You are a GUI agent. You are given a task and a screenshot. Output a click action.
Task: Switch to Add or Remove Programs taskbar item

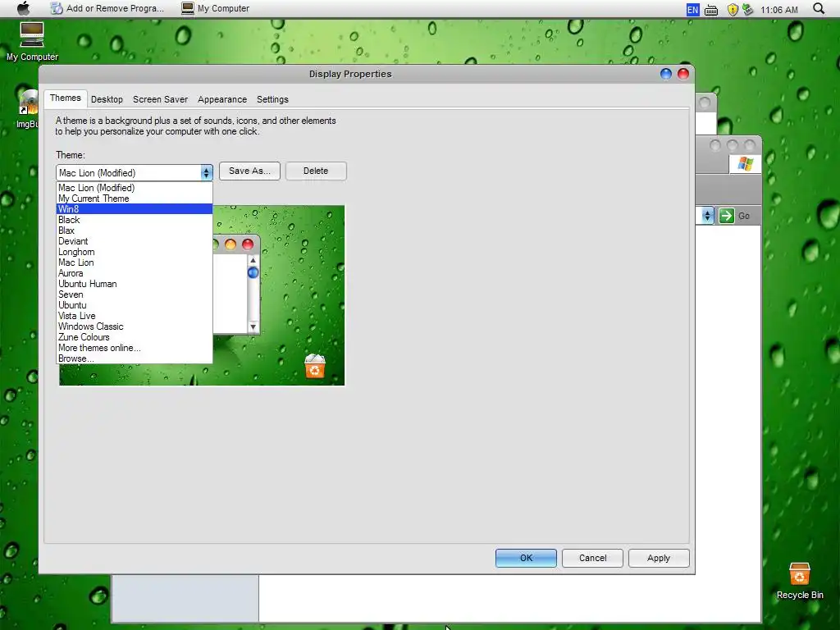click(107, 8)
